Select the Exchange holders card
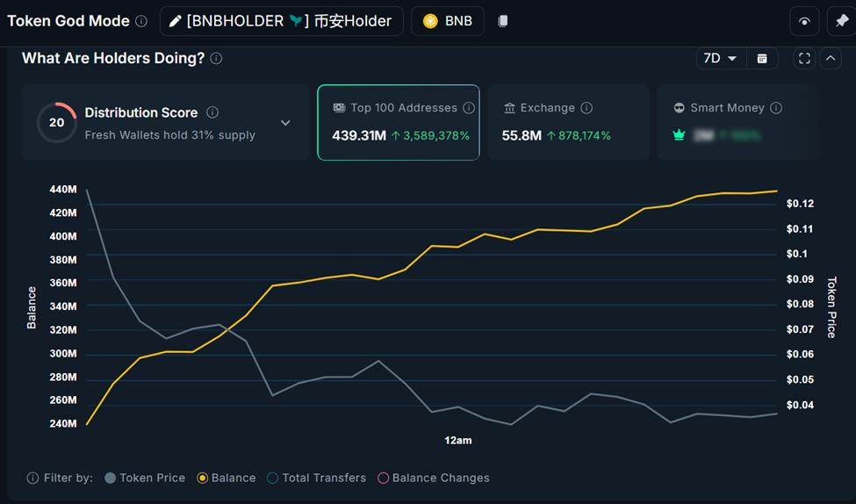The width and height of the screenshot is (856, 504). [568, 122]
